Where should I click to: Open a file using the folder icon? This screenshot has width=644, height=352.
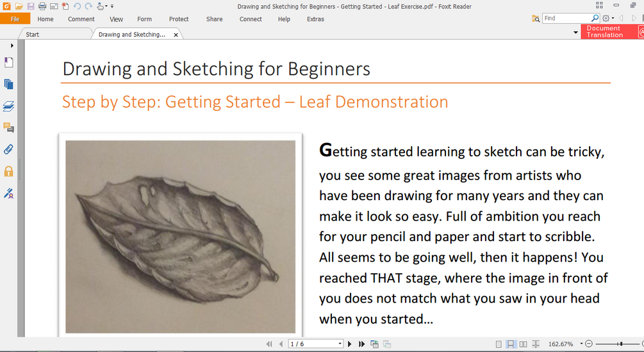pos(19,6)
